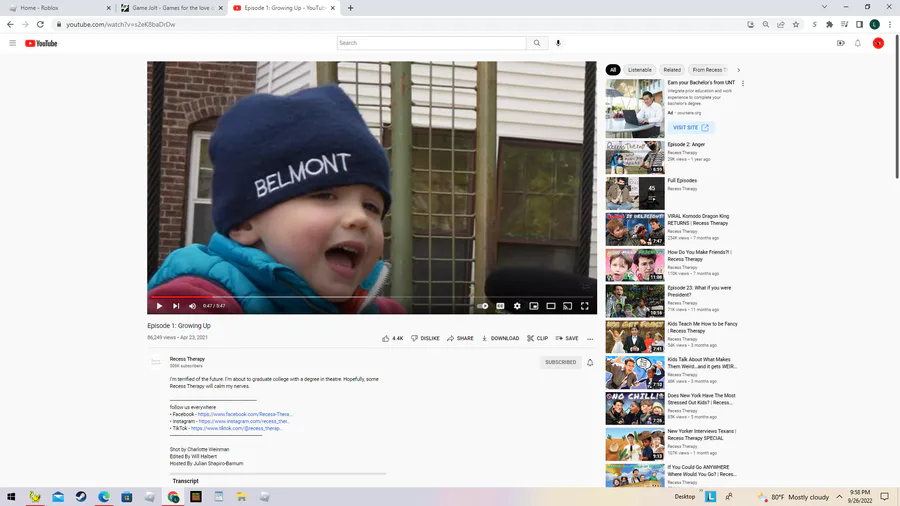Click the search magnifier button
This screenshot has width=900, height=506.
click(537, 43)
